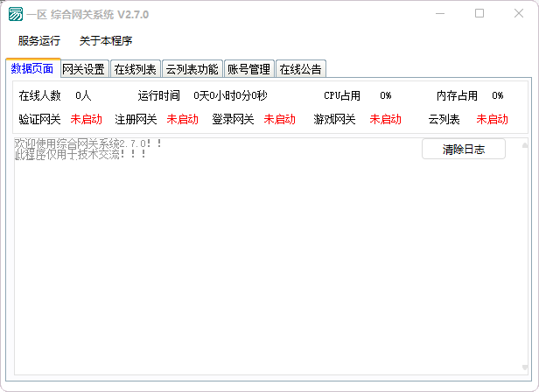Click the 验证网关 未启动 status text

click(86, 119)
